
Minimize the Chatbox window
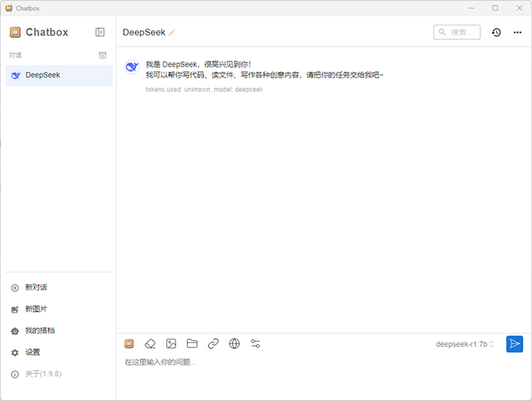click(x=471, y=8)
